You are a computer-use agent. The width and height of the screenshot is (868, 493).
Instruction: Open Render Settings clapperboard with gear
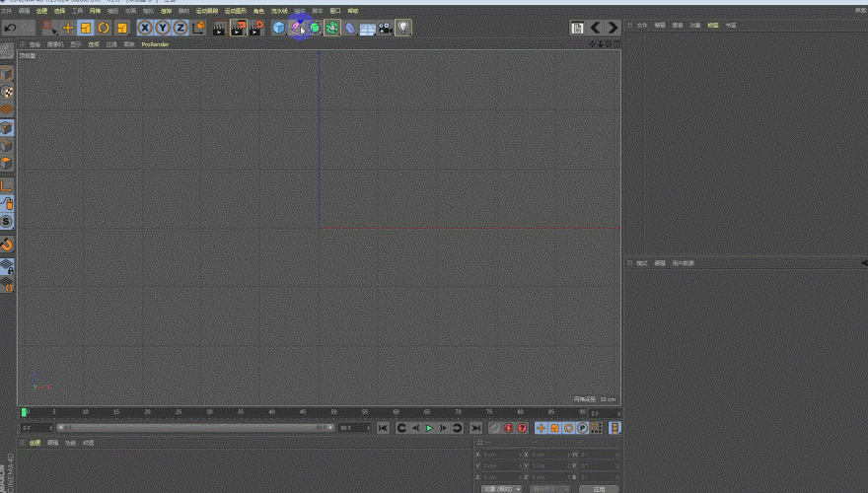[x=256, y=28]
